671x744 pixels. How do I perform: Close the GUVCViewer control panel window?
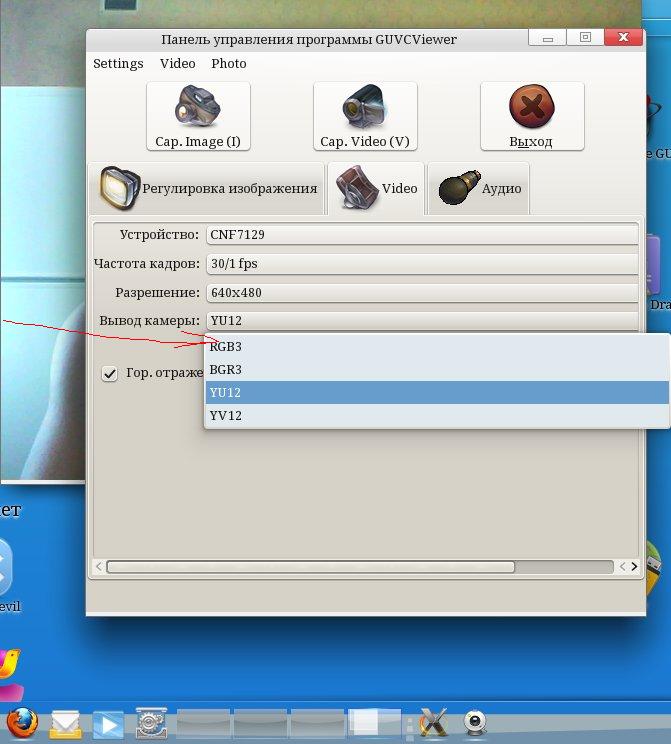click(x=624, y=37)
